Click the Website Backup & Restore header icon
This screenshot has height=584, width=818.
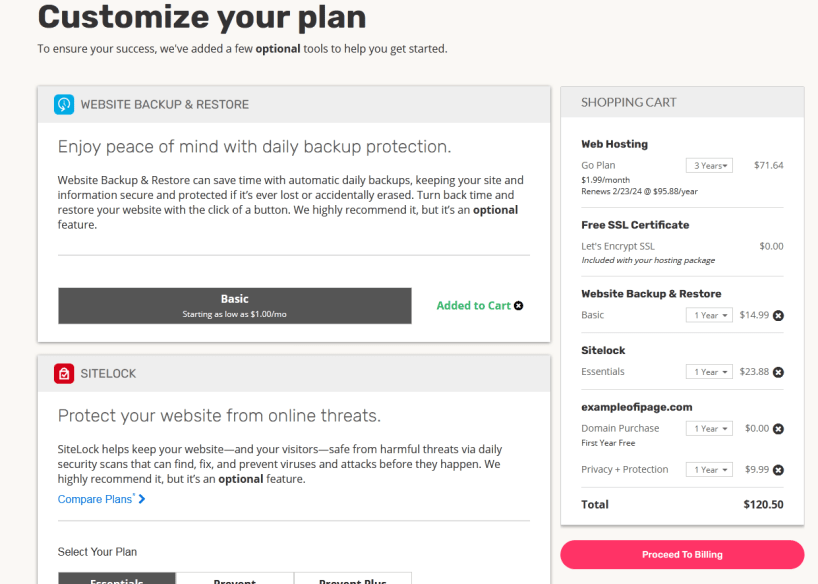click(64, 104)
